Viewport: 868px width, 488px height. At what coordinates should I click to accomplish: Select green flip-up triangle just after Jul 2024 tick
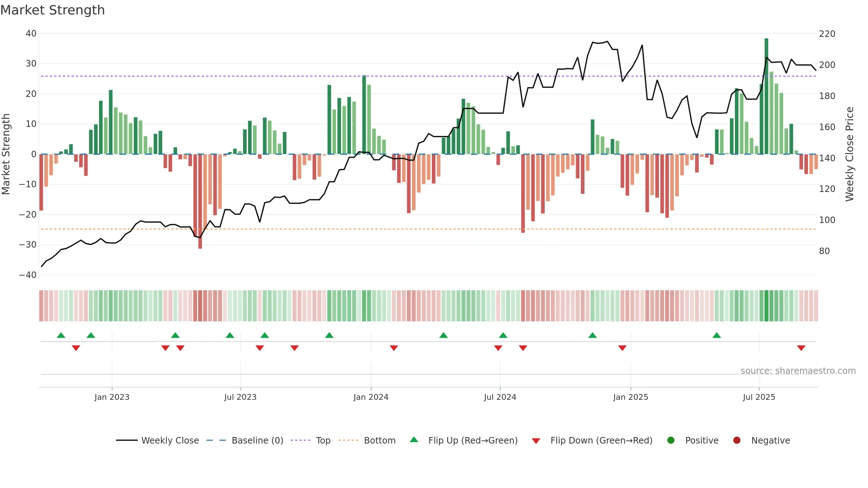(503, 335)
